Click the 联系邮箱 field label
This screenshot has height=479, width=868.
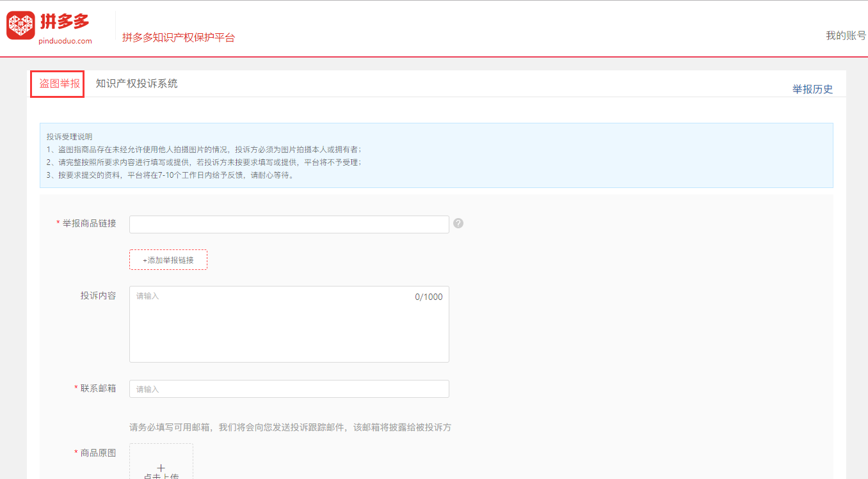pyautogui.click(x=99, y=388)
